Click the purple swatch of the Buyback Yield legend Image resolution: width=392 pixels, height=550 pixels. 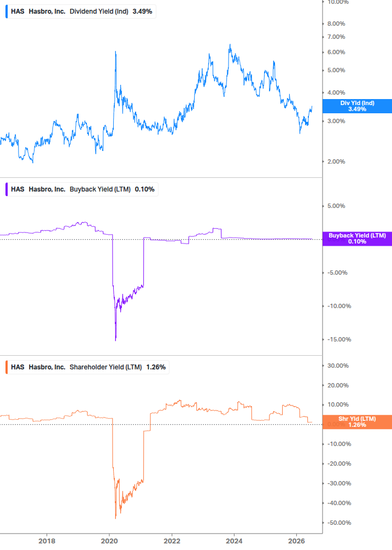pos(7,189)
